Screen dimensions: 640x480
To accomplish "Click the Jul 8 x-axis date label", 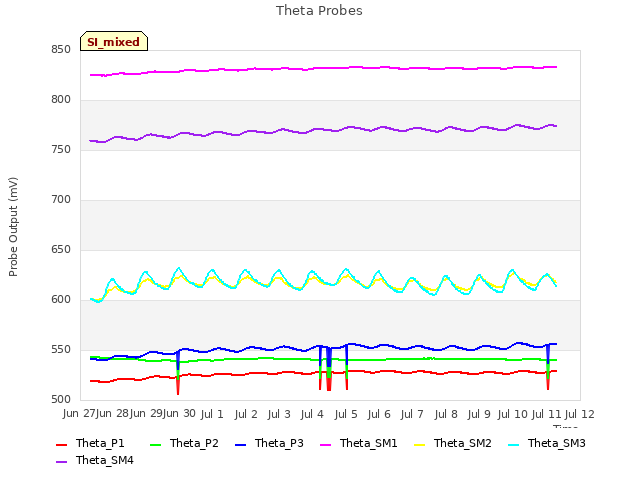I will tap(446, 415).
